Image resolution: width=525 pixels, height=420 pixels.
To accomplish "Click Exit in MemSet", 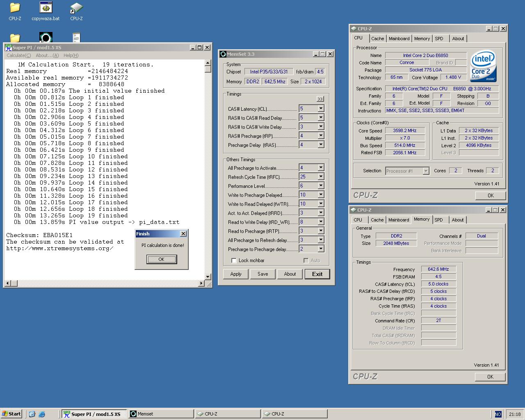I will coord(317,274).
